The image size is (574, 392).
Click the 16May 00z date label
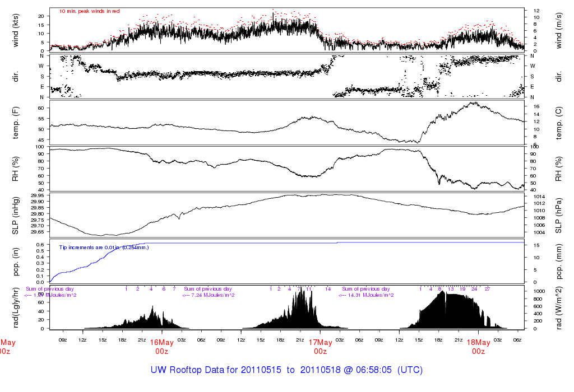[162, 347]
